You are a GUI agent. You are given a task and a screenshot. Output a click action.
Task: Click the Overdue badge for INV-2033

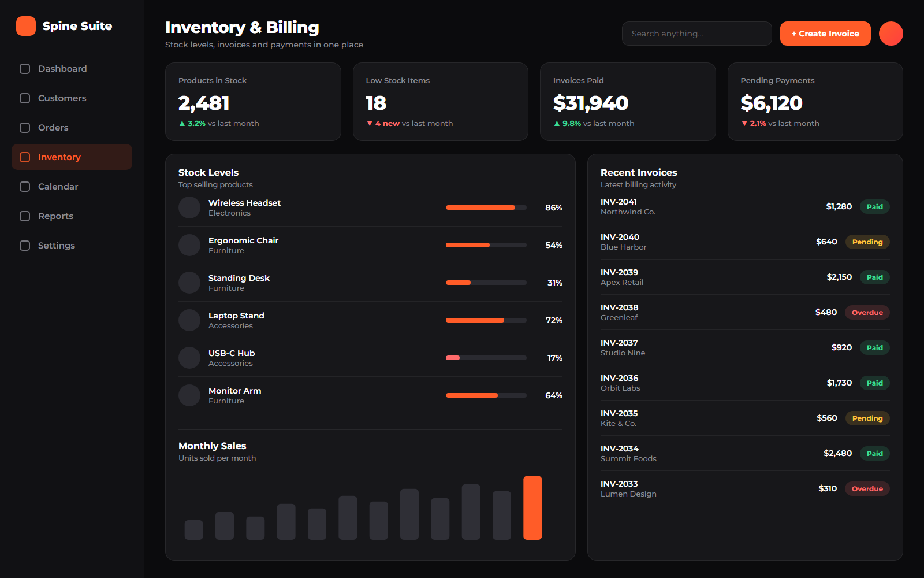click(x=867, y=489)
